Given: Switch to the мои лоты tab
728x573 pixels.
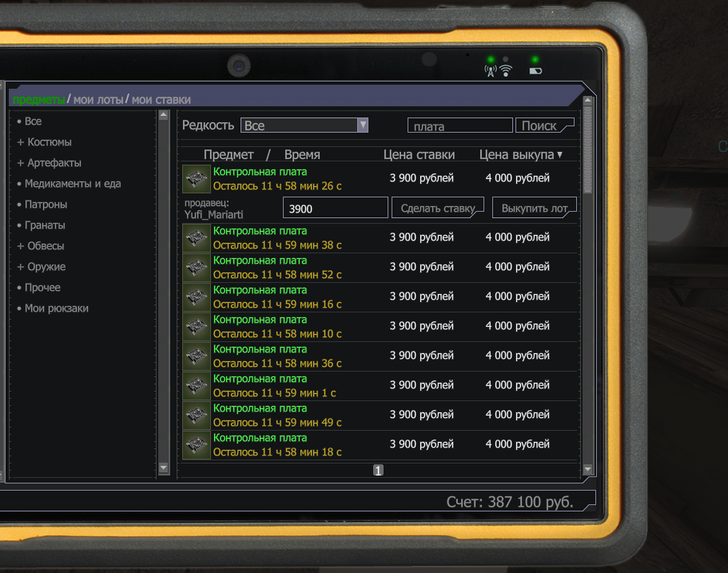Looking at the screenshot, I should [98, 99].
